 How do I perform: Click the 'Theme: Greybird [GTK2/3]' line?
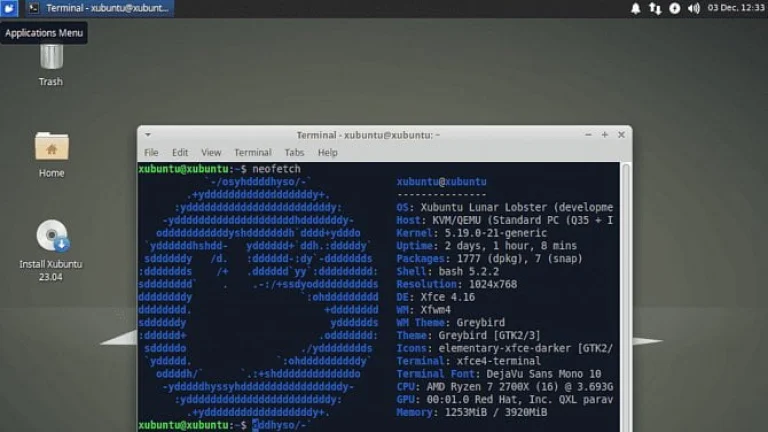tap(468, 336)
